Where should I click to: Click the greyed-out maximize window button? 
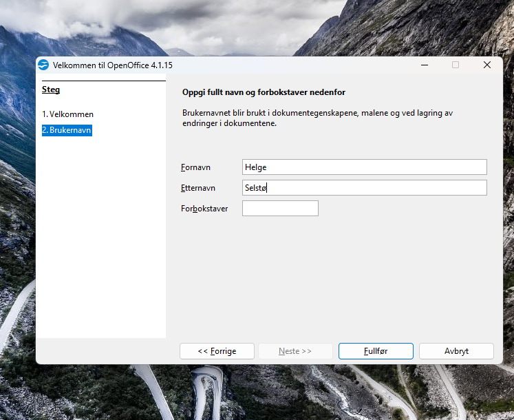coord(456,65)
